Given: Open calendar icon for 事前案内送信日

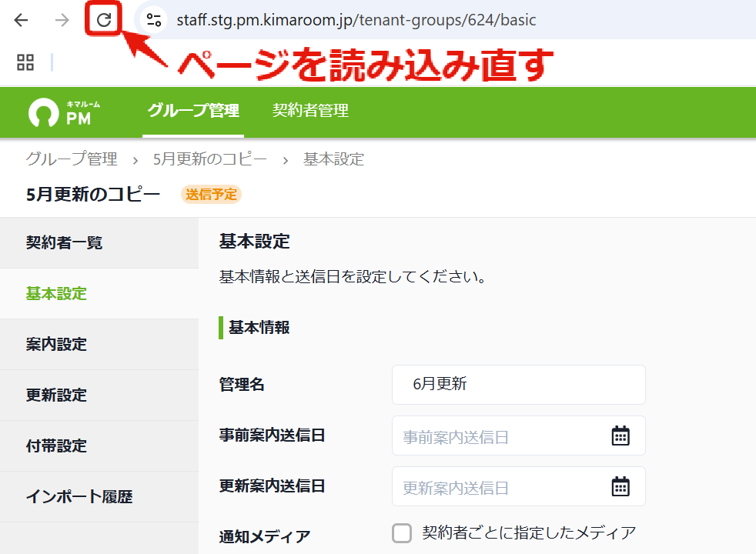Looking at the screenshot, I should 621,436.
